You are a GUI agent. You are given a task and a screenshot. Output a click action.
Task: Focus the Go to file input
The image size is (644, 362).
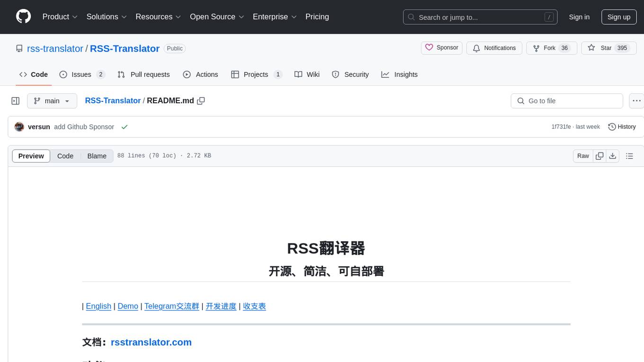pos(567,101)
